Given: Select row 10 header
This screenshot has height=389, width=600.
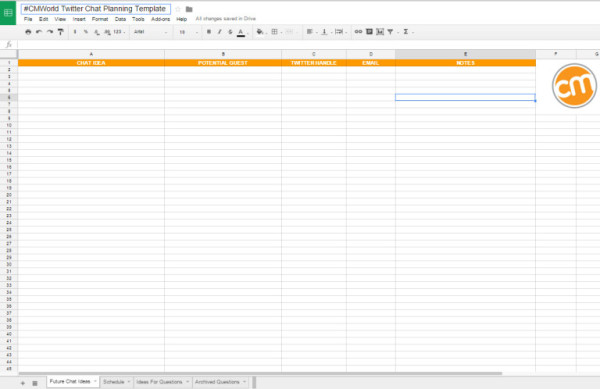Looking at the screenshot, I should point(9,125).
